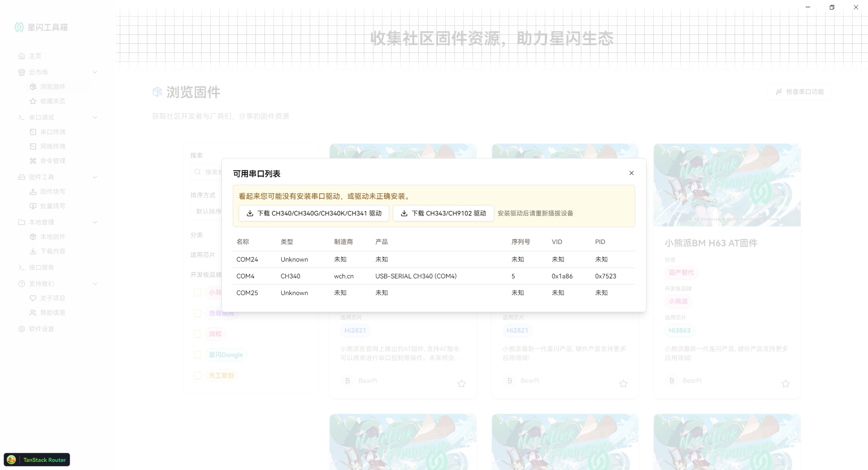868x470 pixels.
Task: Click the 网络终端 icon
Action: (33, 146)
